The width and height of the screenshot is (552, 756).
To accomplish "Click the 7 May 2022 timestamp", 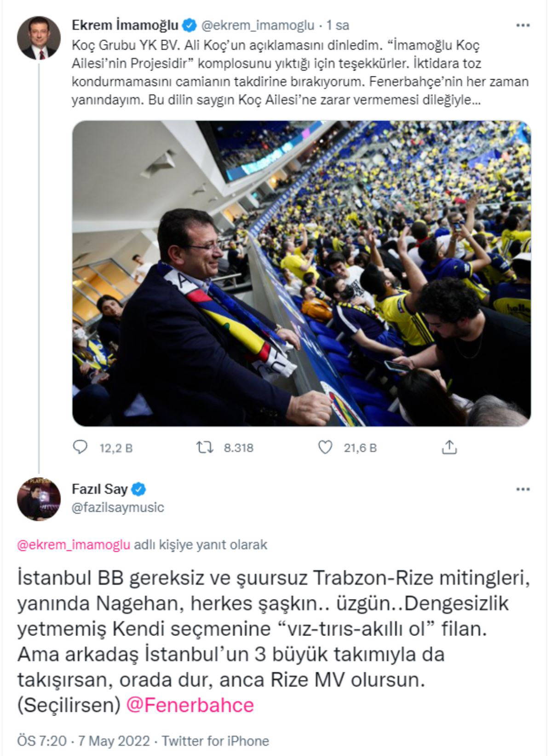I will click(x=114, y=741).
